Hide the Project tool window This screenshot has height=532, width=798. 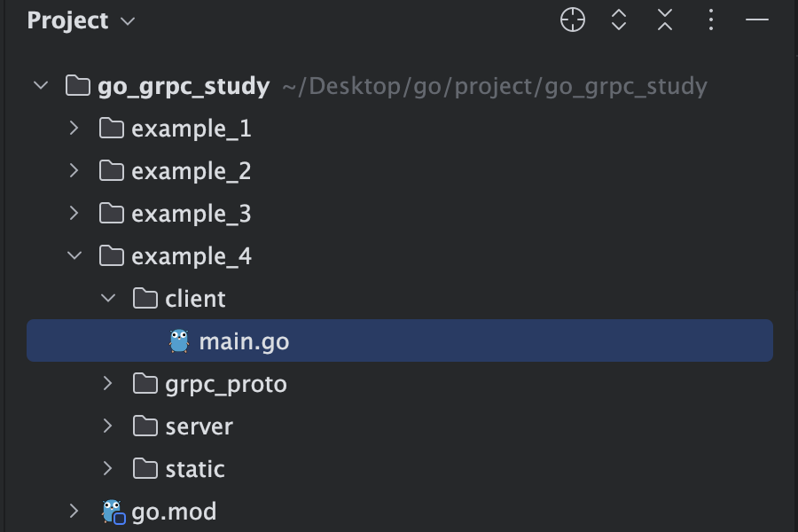757,20
